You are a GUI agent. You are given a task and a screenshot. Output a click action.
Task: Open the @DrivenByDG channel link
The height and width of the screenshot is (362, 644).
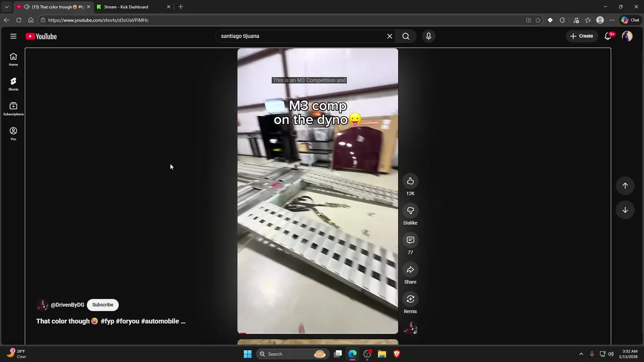click(67, 305)
